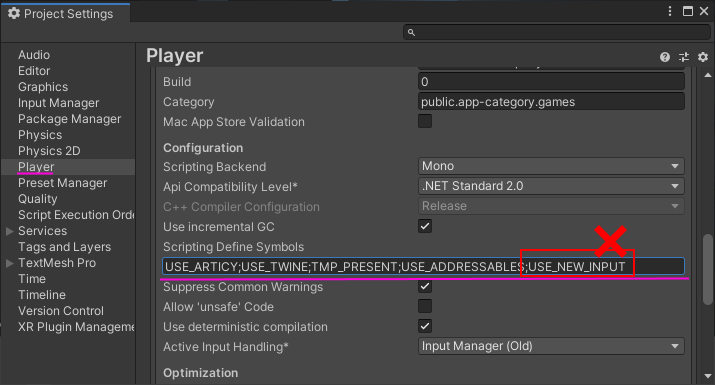Click the Scripting Define Symbols field
Screen dimensions: 715x385
[423, 266]
